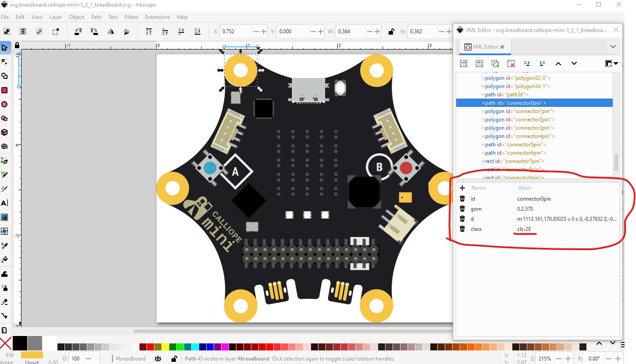Close the XML Editor tab
This screenshot has width=636, height=364.
pyautogui.click(x=502, y=47)
